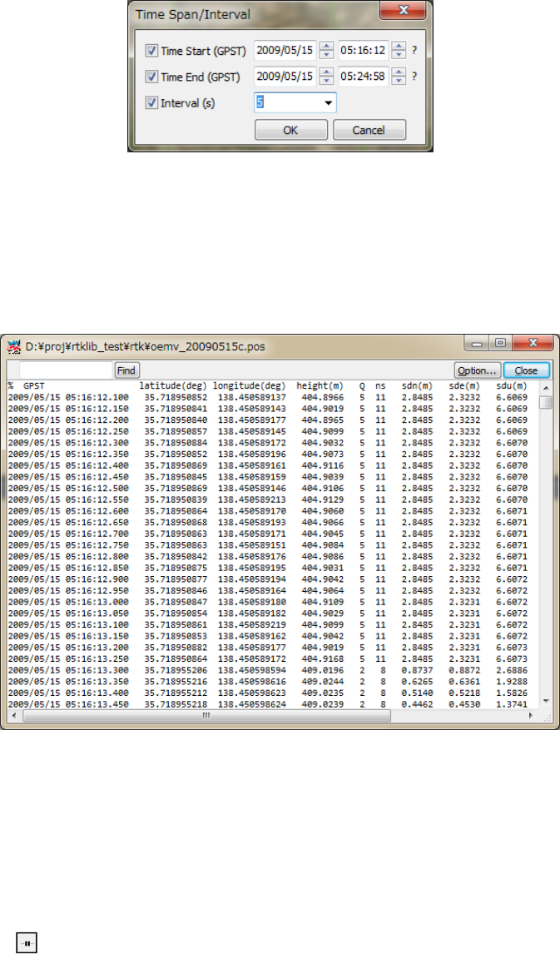Screen dimensions: 560x954
Task: Click the row timestamp 05:16:13.300
Action: (x=97, y=670)
